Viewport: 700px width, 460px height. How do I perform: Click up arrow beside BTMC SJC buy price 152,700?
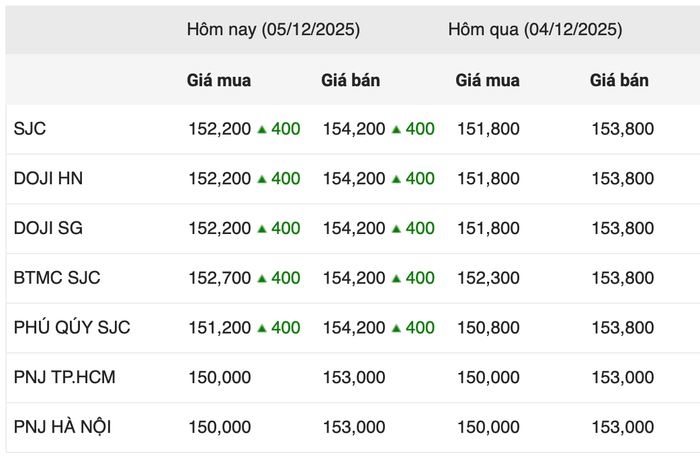coord(262,278)
